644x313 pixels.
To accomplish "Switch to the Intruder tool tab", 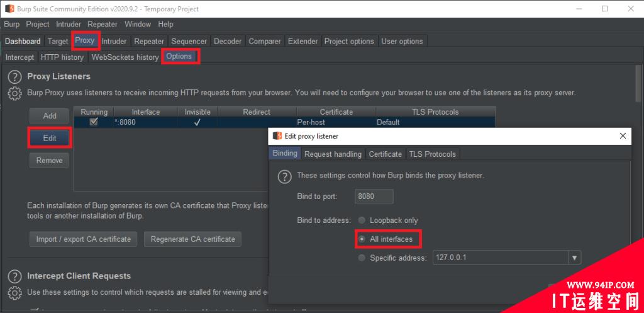I will point(114,41).
